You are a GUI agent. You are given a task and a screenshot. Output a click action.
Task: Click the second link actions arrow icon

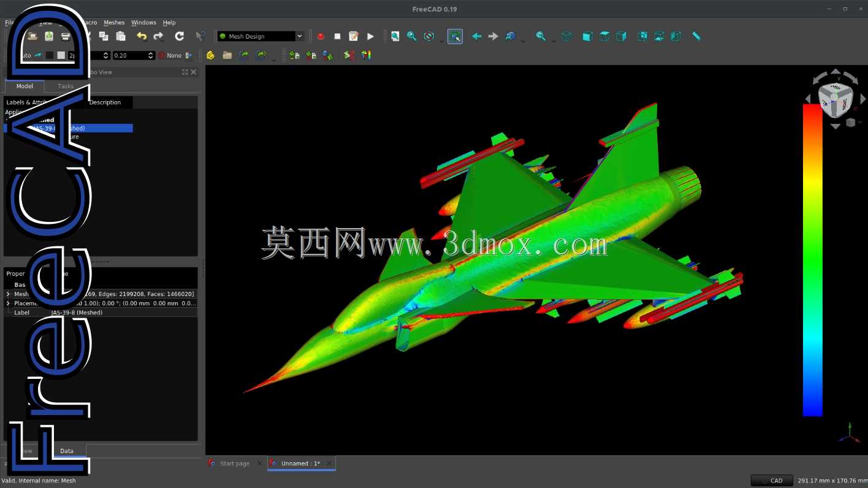(x=261, y=55)
